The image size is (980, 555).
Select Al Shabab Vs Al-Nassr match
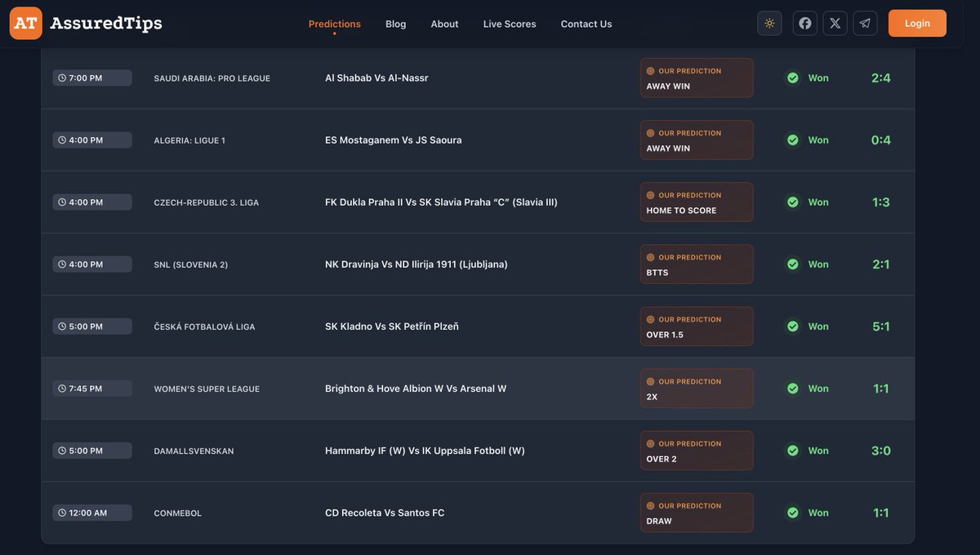point(376,78)
